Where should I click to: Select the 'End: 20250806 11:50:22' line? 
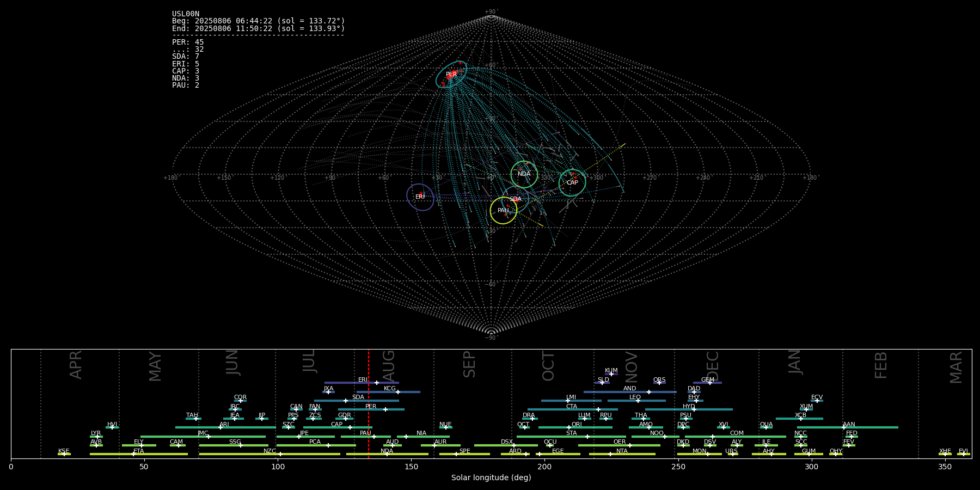pos(259,28)
